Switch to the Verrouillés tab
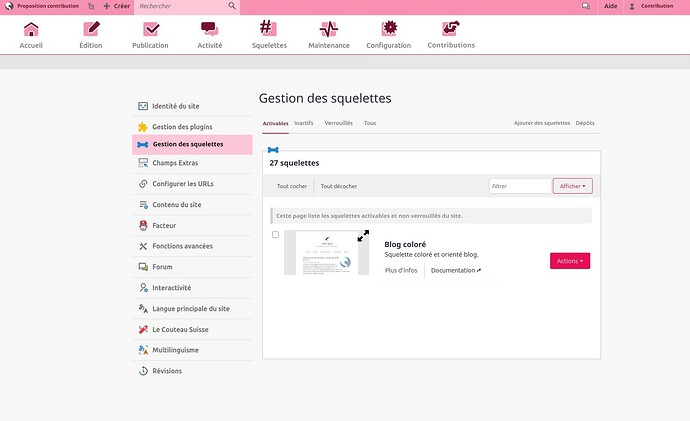Image resolution: width=690 pixels, height=421 pixels. click(338, 123)
